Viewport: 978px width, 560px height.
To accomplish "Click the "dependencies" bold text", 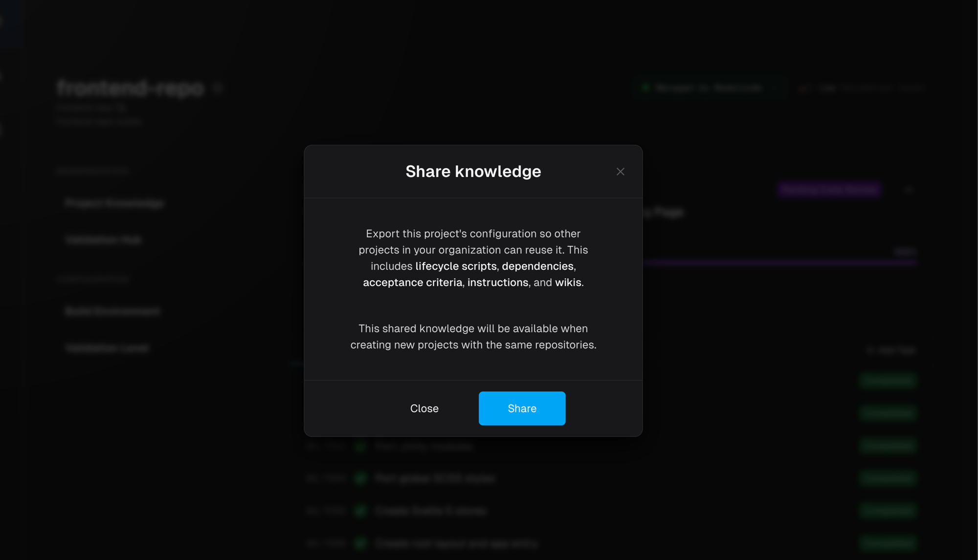I will (x=537, y=266).
